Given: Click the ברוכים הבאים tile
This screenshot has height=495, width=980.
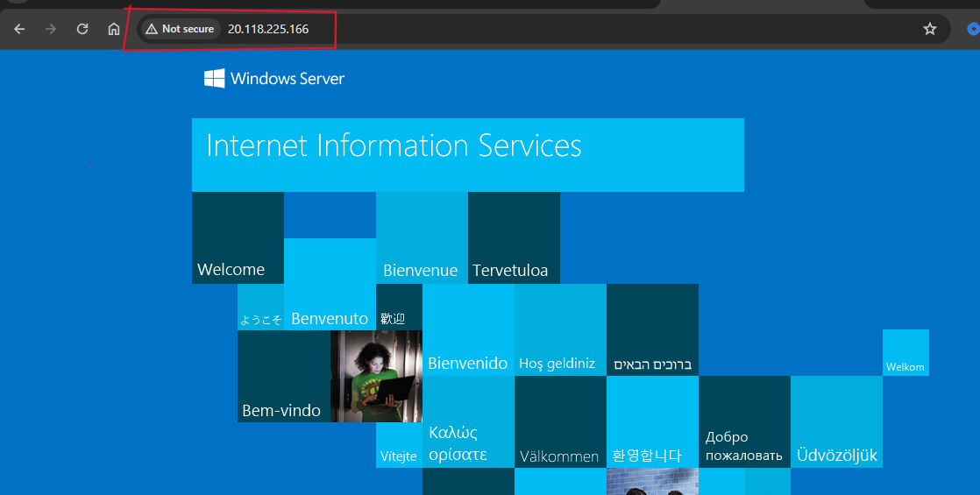Looking at the screenshot, I should point(652,330).
